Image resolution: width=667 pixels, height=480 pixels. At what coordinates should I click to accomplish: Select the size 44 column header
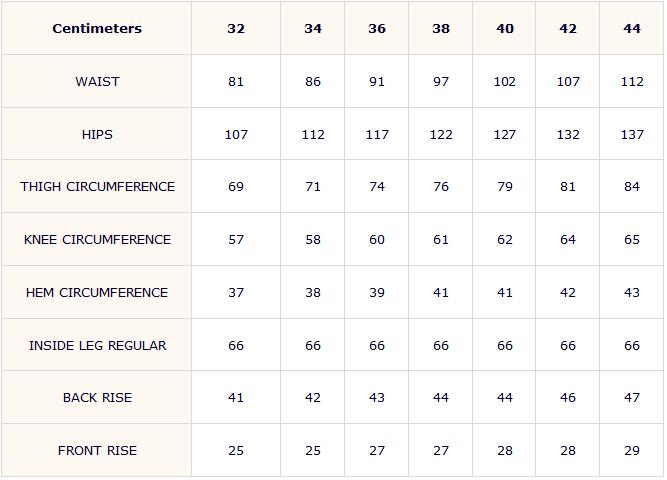click(632, 29)
